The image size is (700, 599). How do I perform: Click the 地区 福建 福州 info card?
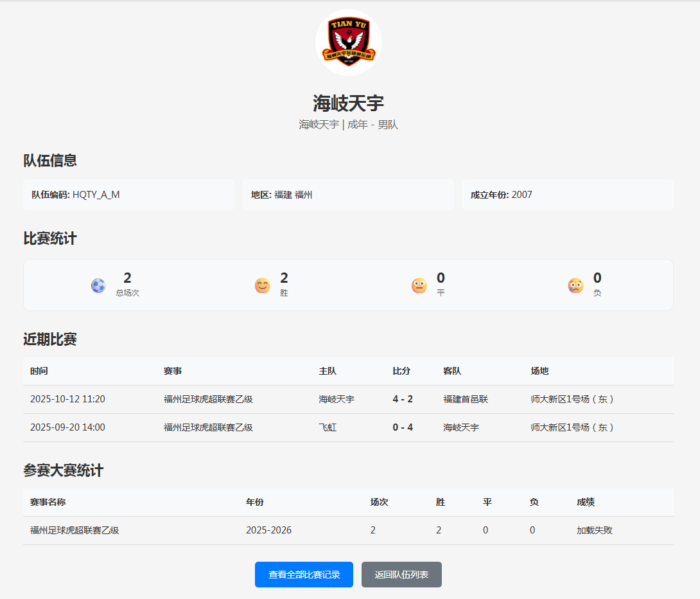tap(349, 194)
